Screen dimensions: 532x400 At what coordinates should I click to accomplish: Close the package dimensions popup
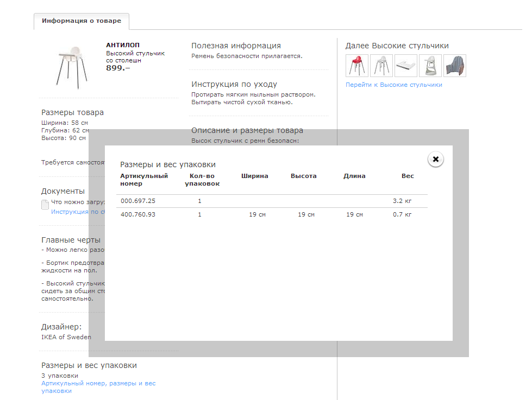436,159
